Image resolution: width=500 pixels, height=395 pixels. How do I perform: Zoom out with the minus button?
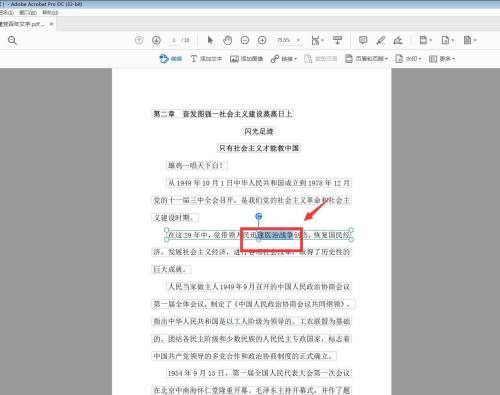pos(245,40)
